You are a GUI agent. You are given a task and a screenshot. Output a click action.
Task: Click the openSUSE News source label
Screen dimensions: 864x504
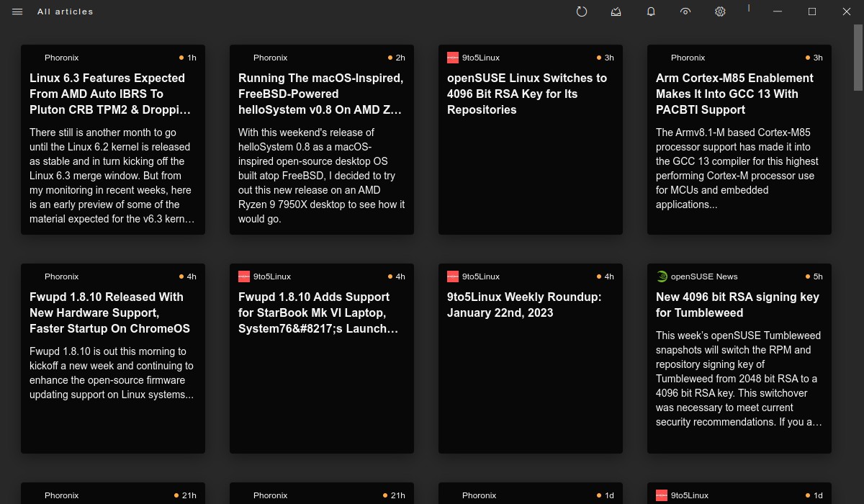(704, 276)
